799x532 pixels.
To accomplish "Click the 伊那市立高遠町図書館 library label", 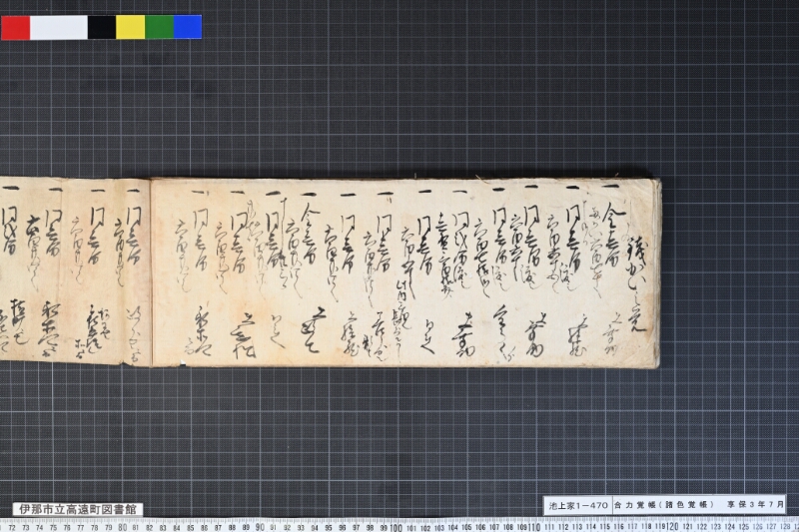I will coord(78,509).
